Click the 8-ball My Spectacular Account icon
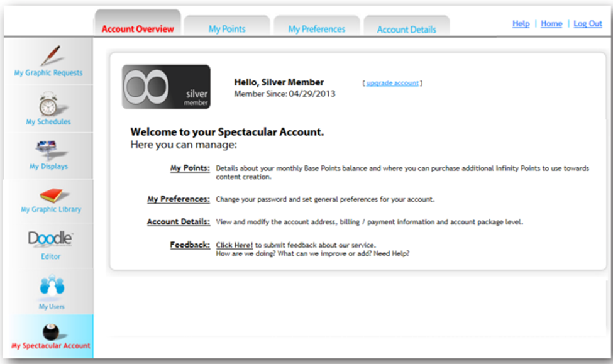 click(51, 331)
